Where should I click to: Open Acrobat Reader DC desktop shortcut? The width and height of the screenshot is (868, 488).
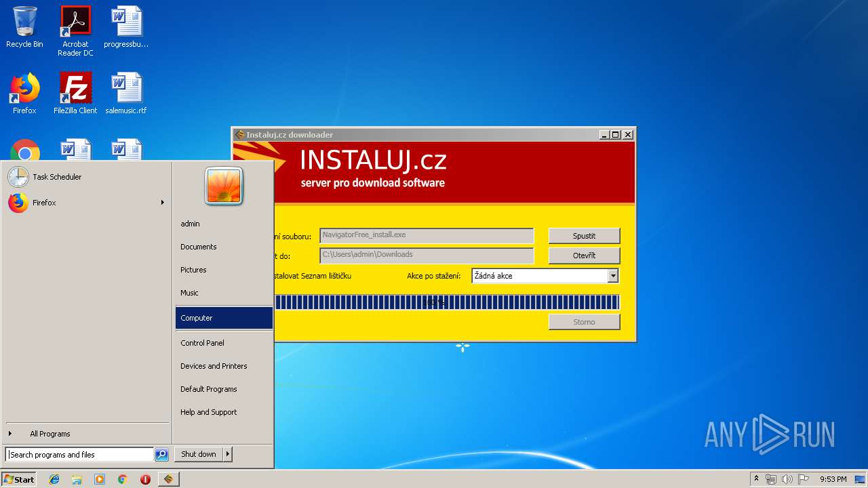pos(75,31)
